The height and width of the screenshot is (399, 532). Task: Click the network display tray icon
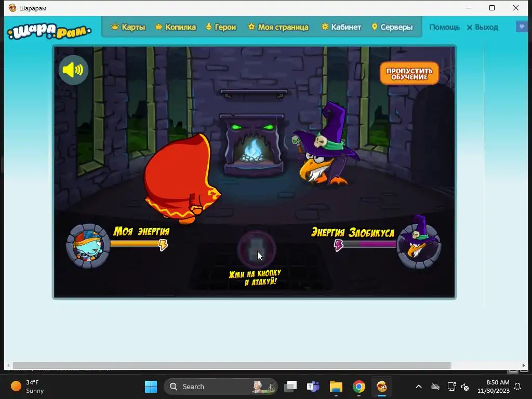point(451,387)
